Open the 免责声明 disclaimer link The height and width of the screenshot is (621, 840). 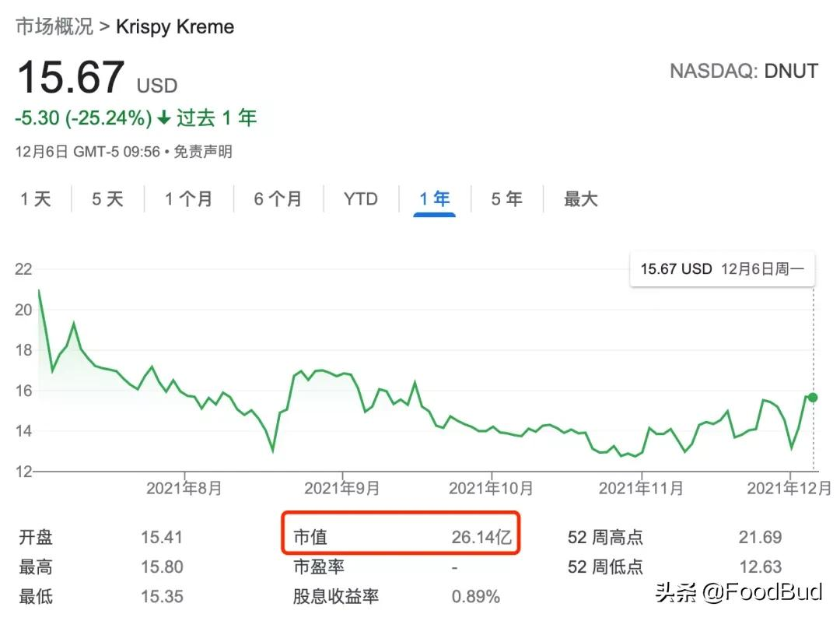tap(203, 152)
